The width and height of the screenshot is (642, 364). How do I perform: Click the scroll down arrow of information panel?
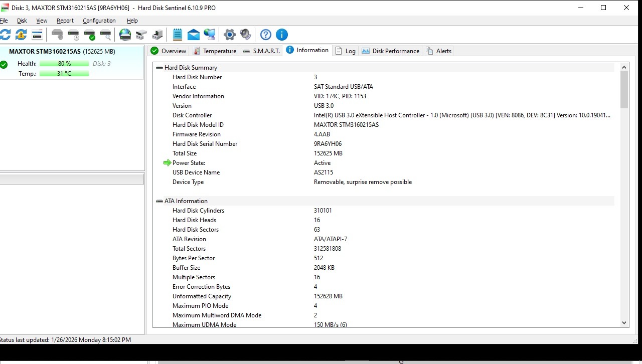coord(624,323)
